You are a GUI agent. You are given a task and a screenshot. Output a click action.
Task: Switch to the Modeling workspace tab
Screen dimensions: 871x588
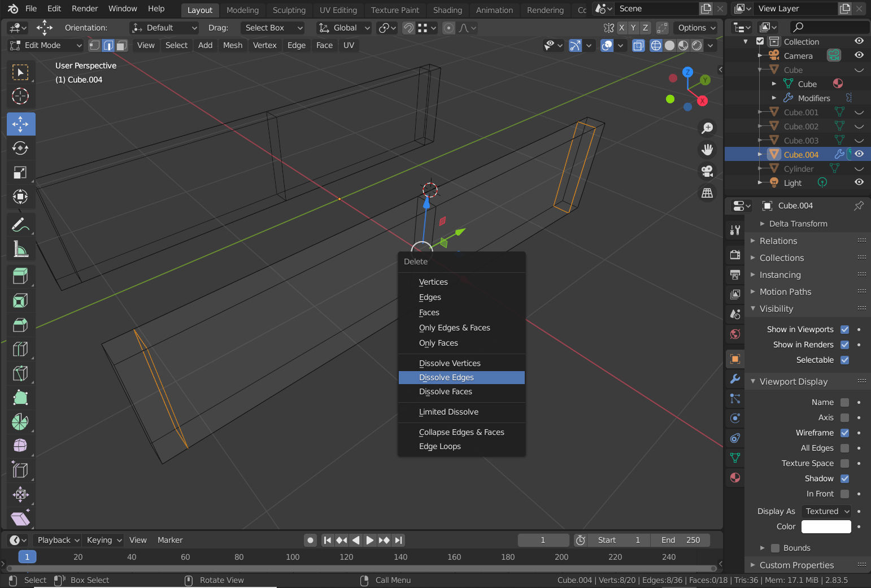coord(242,10)
